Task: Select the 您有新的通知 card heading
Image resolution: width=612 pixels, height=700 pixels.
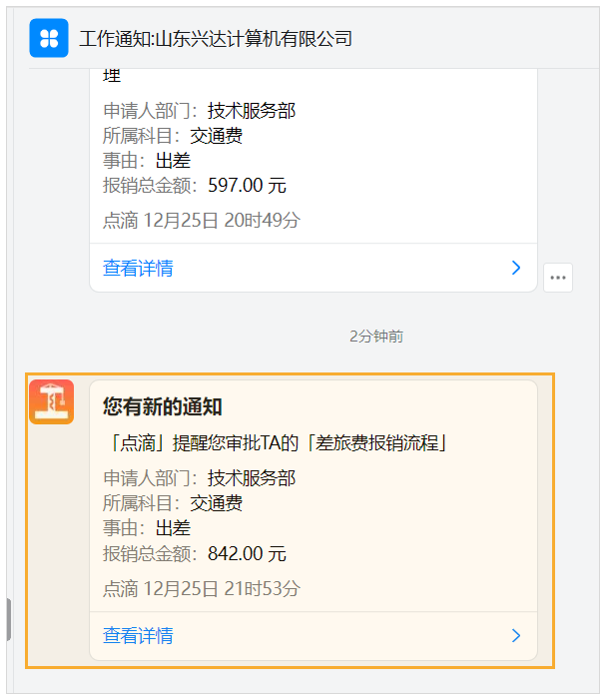Action: pos(163,406)
